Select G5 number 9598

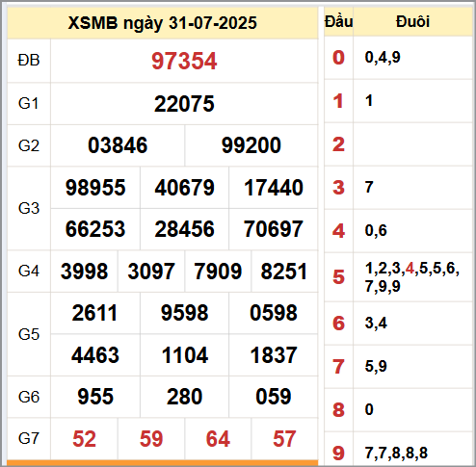(184, 313)
